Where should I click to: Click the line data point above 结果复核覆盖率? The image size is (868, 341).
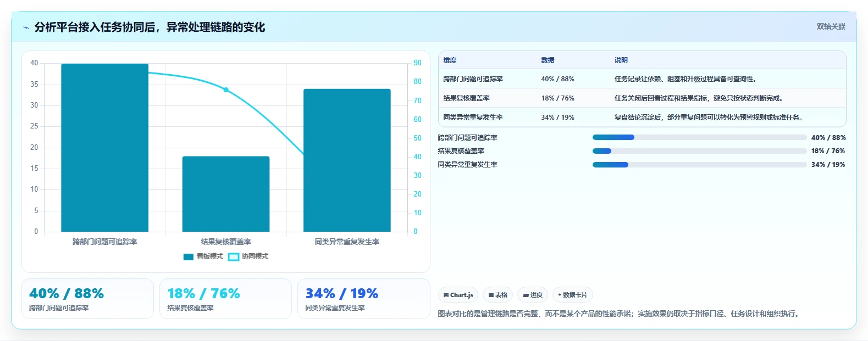pos(225,90)
